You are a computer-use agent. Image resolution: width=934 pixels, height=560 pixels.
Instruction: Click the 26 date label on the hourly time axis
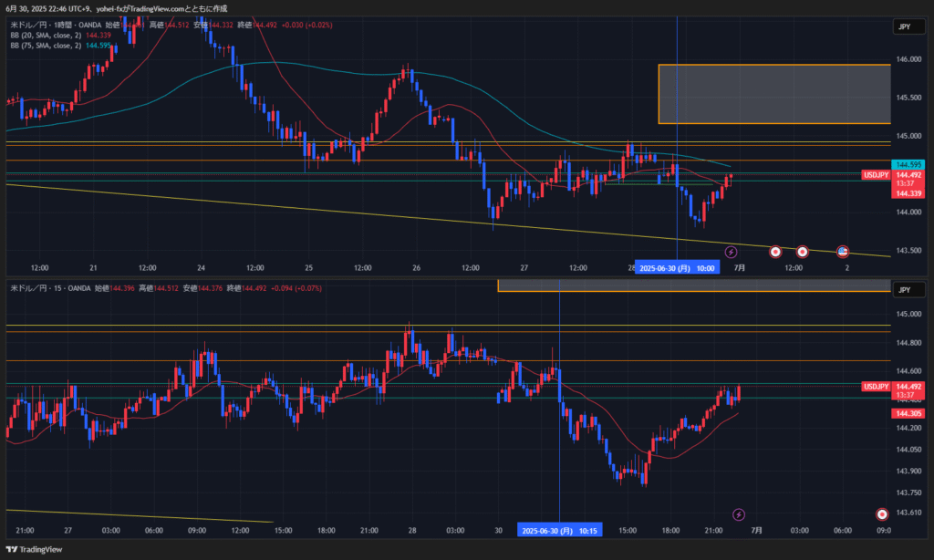point(416,268)
